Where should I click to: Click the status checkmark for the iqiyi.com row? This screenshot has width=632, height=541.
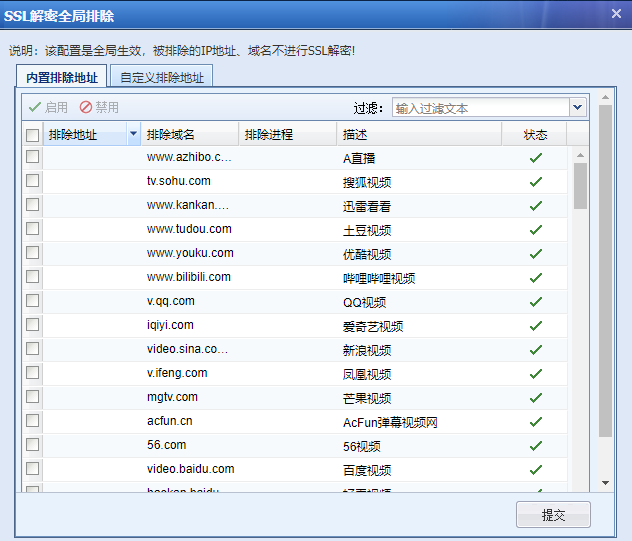(535, 326)
